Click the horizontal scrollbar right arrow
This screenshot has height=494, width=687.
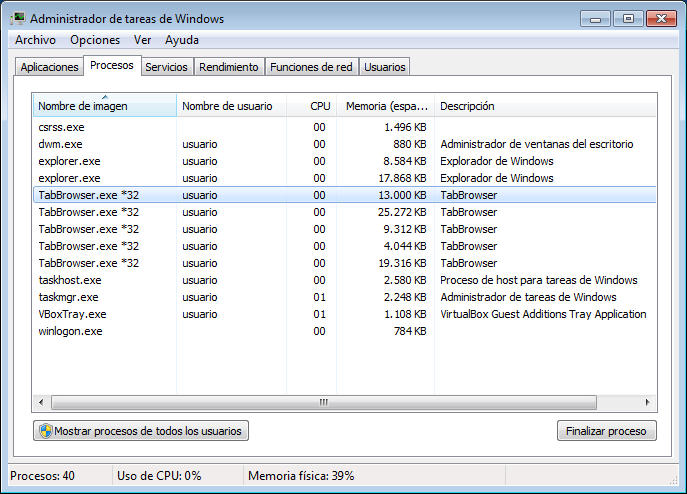[648, 402]
